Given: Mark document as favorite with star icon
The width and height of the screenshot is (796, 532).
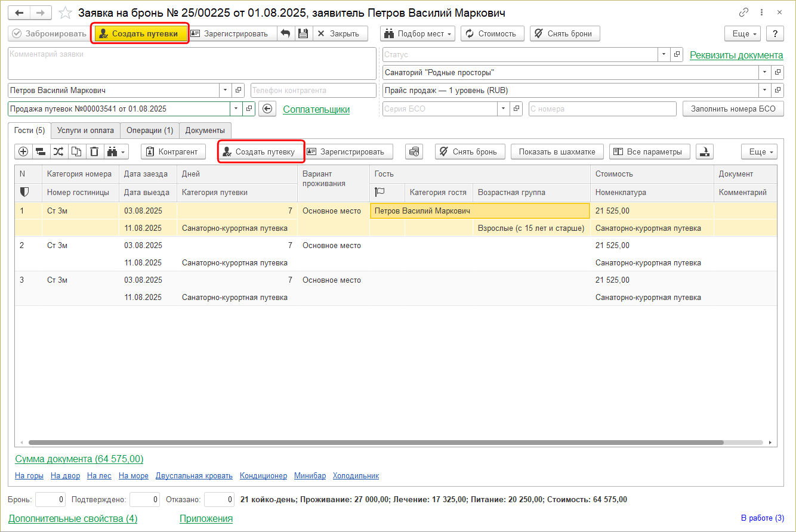Looking at the screenshot, I should click(66, 13).
